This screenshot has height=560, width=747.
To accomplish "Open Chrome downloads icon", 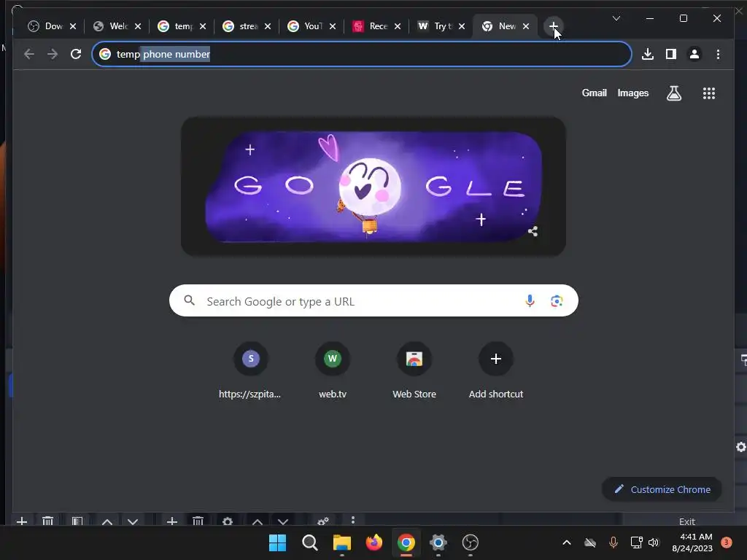I will (x=648, y=54).
